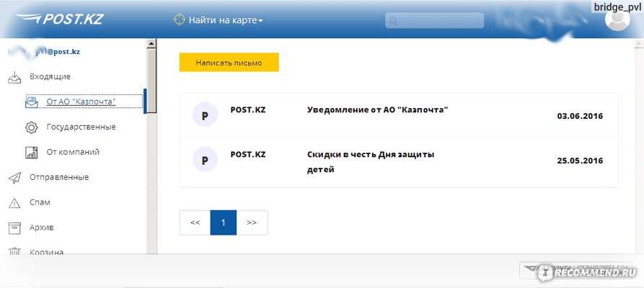Open the Уведомление от АО "Казпочта" message
This screenshot has width=644, height=288.
click(x=377, y=110)
